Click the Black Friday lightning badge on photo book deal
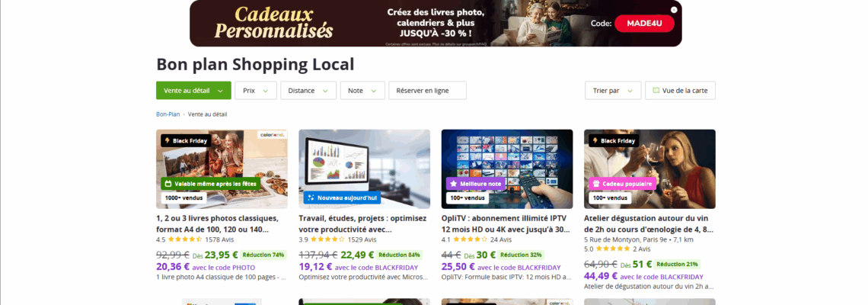This screenshot has height=305, width=868. tap(186, 141)
